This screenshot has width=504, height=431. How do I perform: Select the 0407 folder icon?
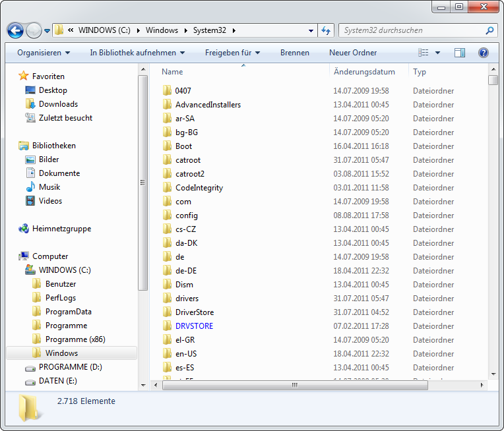point(167,90)
